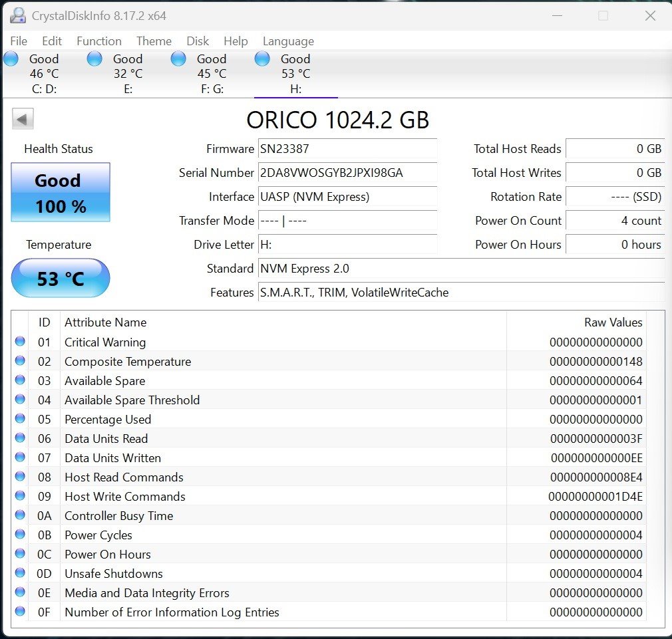Select the Composite Temperature attribute name
The height and width of the screenshot is (639, 672).
point(128,362)
